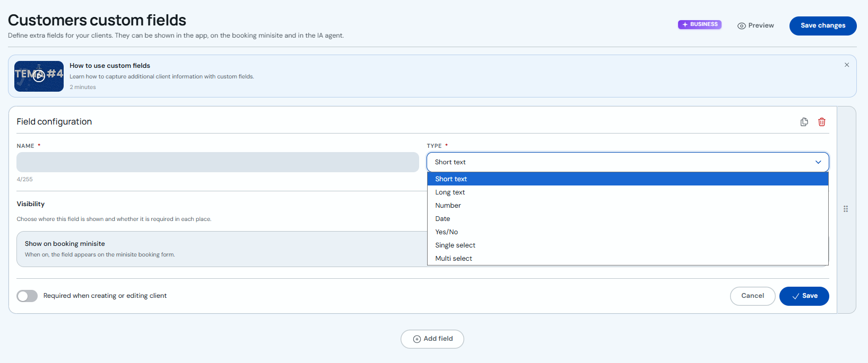Screen dimensions: 868x363
Task: Click the How to use custom fields title
Action: (110, 66)
